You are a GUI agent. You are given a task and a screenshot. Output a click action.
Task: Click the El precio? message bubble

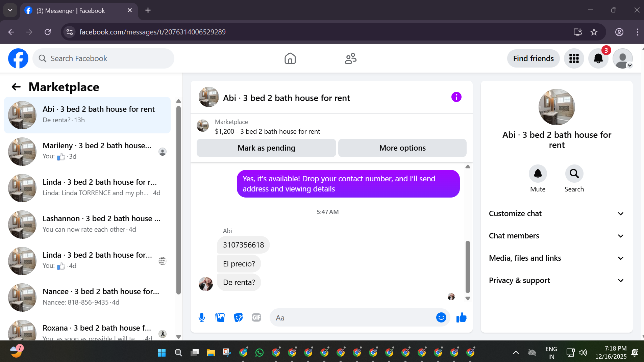[239, 264]
